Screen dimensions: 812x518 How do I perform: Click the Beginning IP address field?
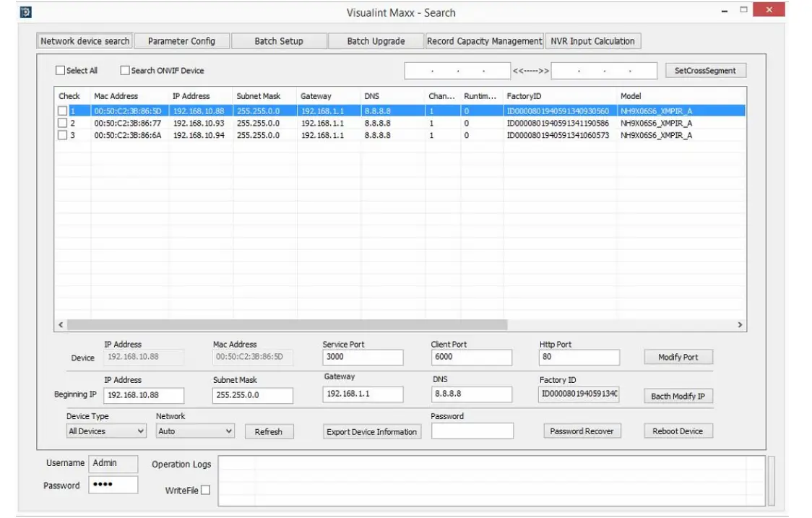(x=144, y=395)
